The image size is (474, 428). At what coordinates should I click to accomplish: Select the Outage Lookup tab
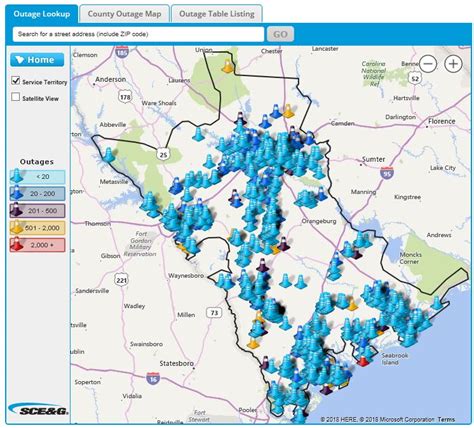[x=42, y=14]
